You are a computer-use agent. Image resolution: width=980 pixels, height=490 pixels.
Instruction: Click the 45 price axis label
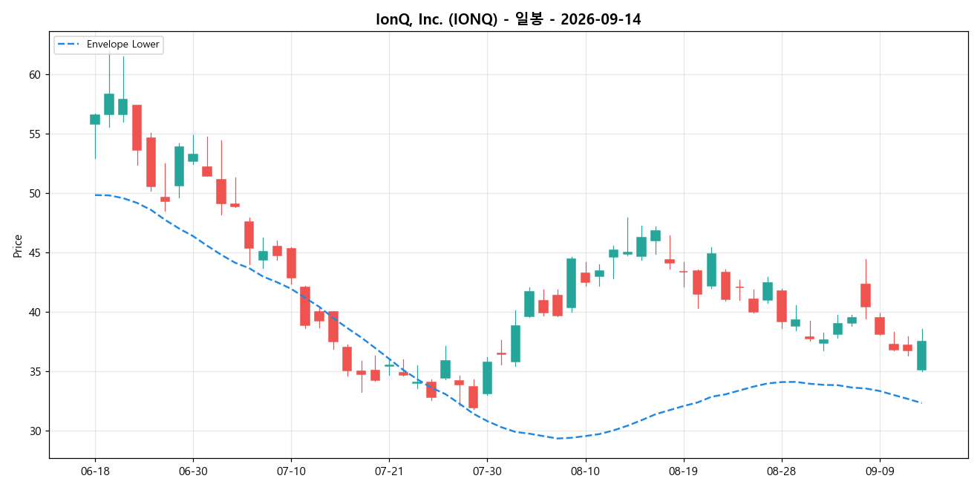35,252
